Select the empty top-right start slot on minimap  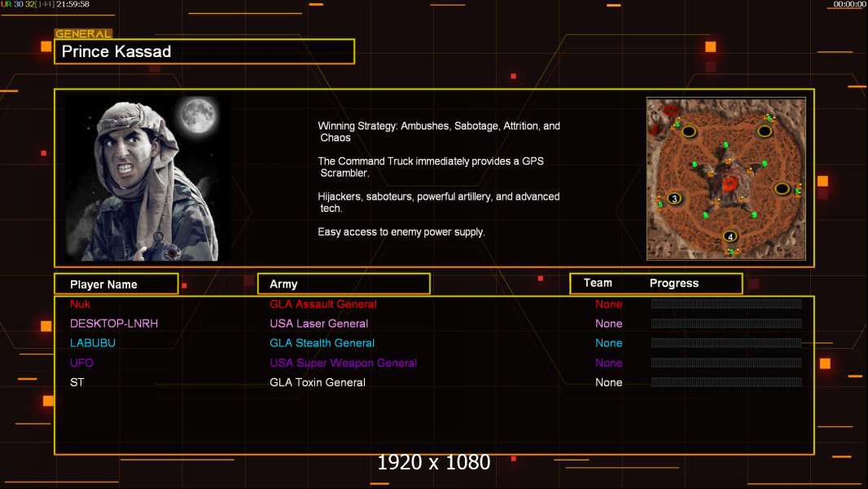coord(765,130)
